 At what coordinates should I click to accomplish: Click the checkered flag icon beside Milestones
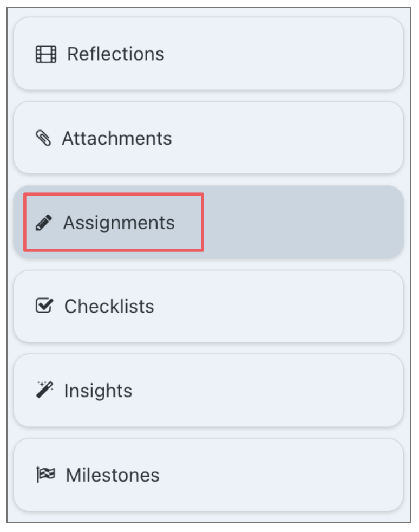click(44, 475)
